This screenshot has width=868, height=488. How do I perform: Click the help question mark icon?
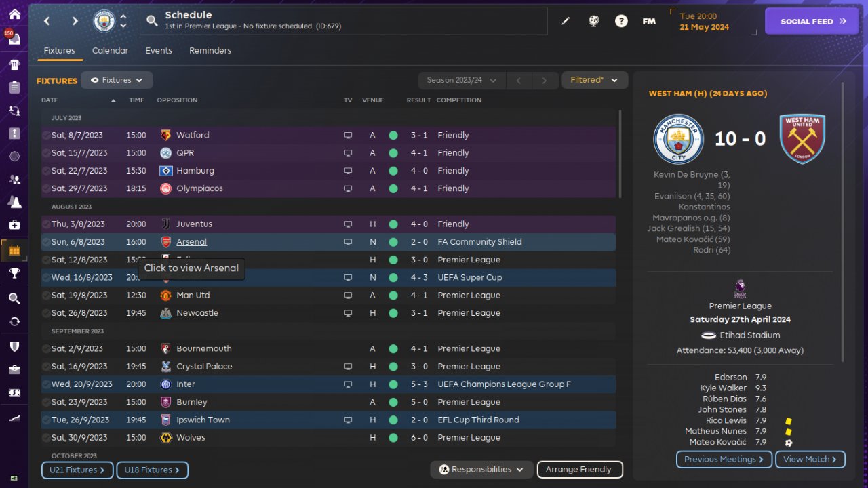point(621,21)
